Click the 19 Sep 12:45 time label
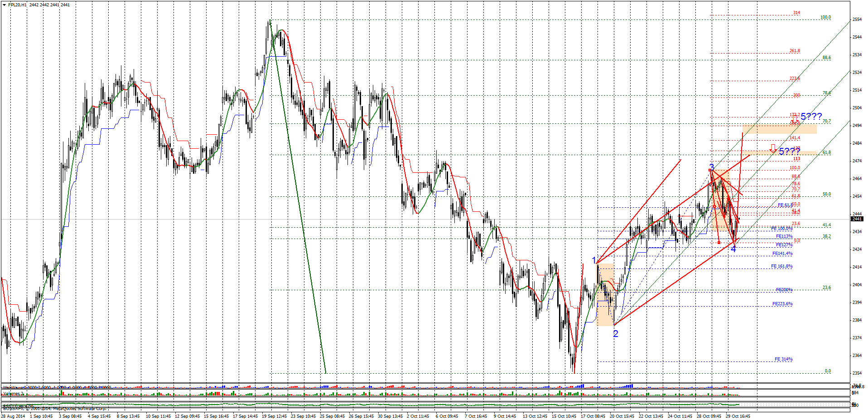 pos(274,416)
